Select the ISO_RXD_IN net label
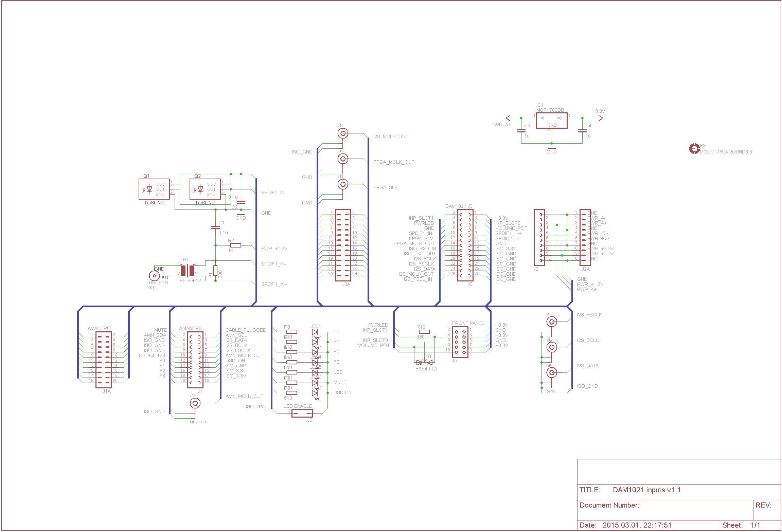The width and height of the screenshot is (782, 532). [x=422, y=249]
